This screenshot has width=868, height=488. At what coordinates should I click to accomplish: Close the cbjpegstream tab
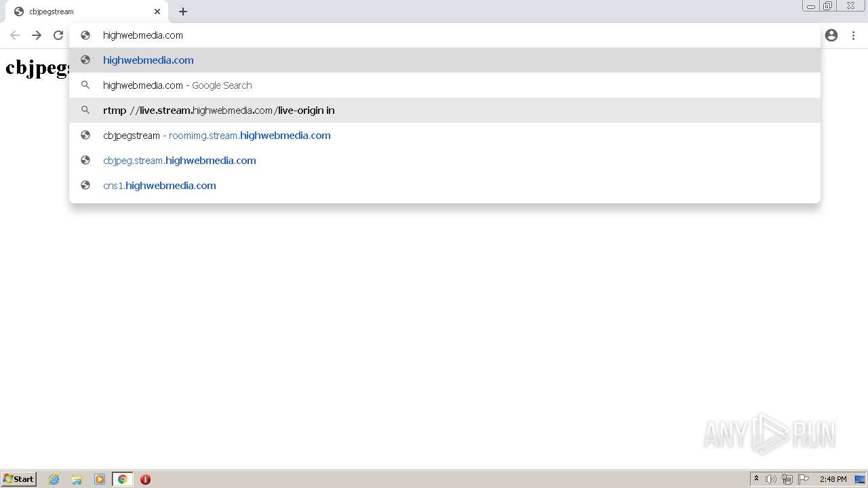click(157, 12)
